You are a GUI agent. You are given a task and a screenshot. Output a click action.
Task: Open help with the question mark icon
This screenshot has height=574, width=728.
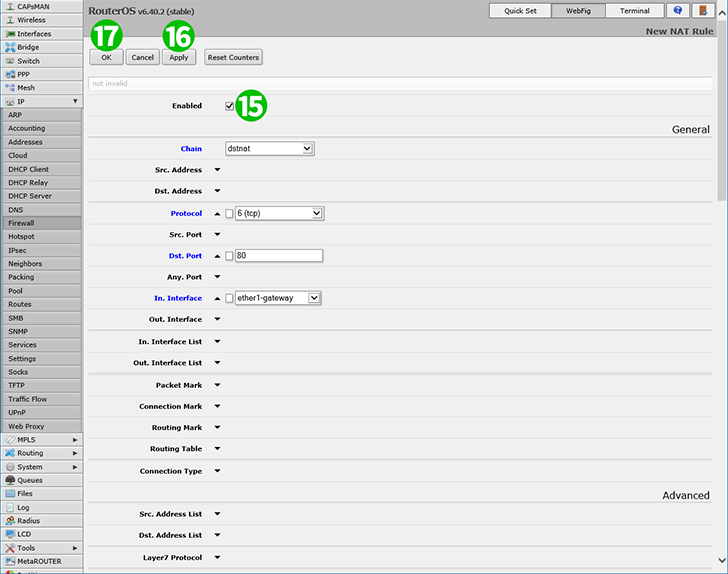pos(678,11)
